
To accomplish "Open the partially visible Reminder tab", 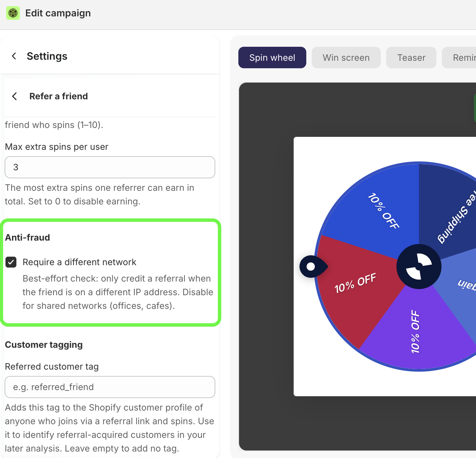I will [x=460, y=57].
